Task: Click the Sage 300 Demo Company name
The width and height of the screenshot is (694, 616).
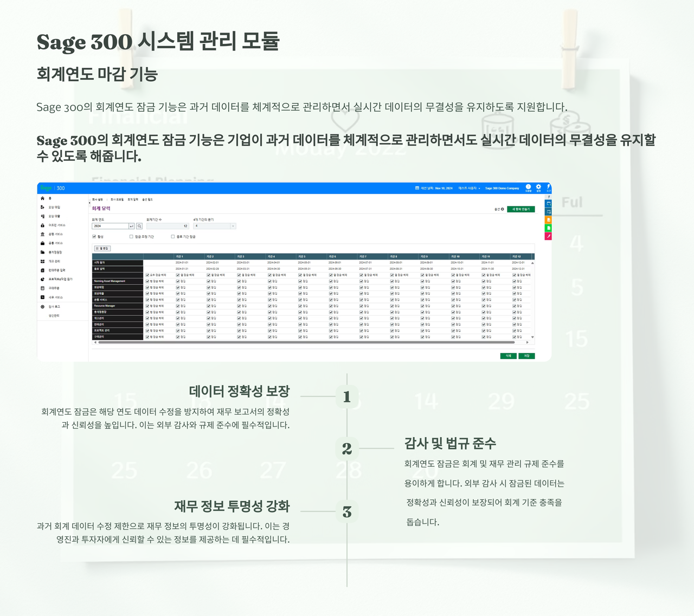Action: 502,188
